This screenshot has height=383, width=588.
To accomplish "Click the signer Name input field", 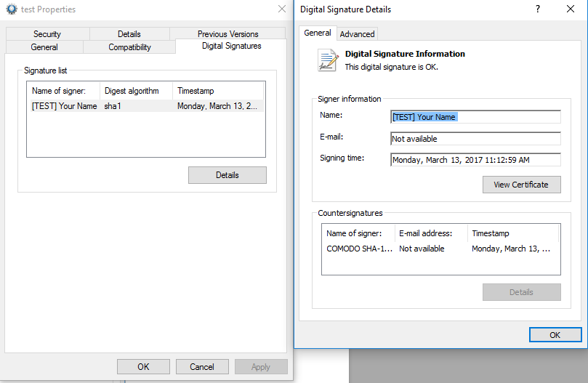I will click(x=475, y=117).
